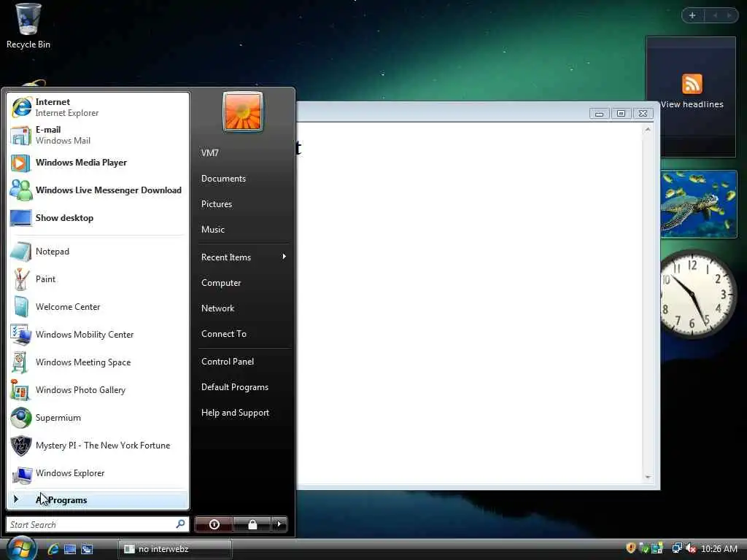Launch Supermium browser
The image size is (747, 560).
pyautogui.click(x=98, y=418)
